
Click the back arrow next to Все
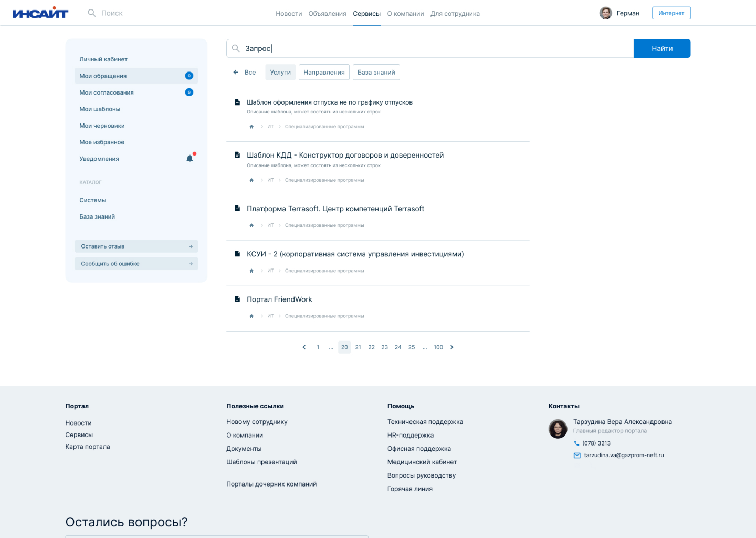click(x=236, y=73)
